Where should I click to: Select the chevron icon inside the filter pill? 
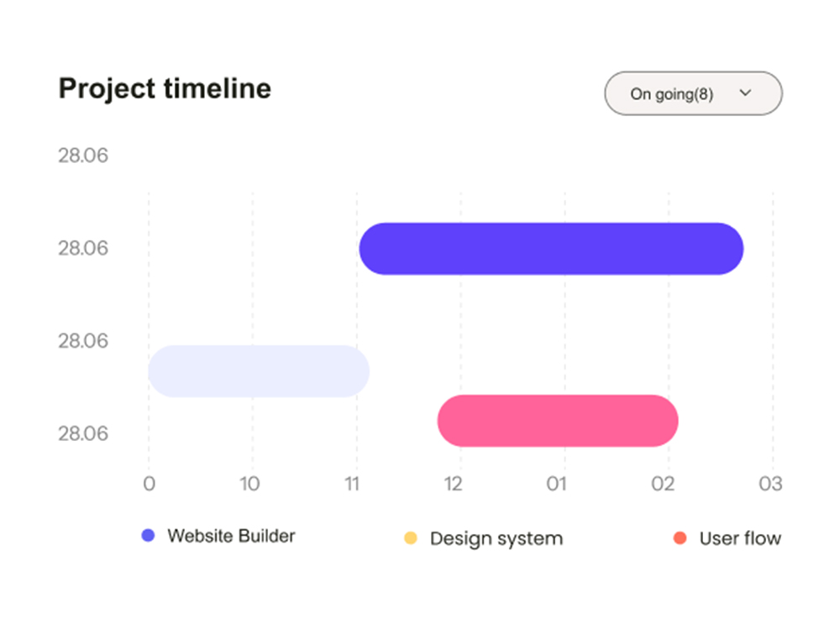[744, 93]
